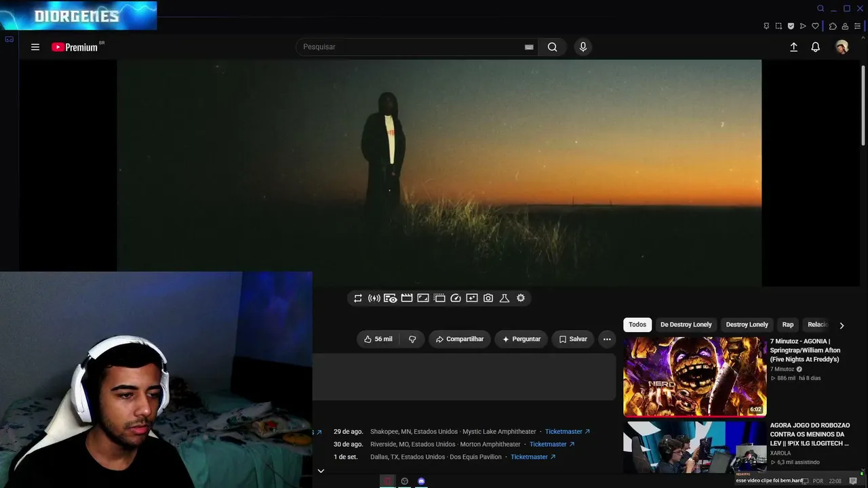The width and height of the screenshot is (868, 488).
Task: Open the YouTube notifications bell
Action: 816,47
